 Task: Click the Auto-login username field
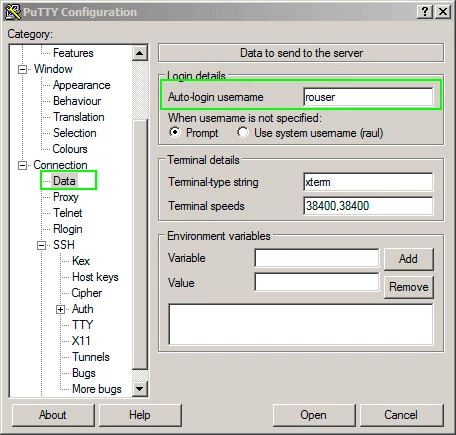368,97
